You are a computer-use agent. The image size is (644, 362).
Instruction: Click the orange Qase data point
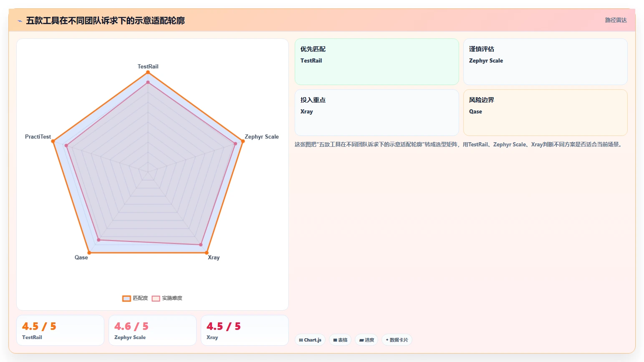click(x=89, y=253)
